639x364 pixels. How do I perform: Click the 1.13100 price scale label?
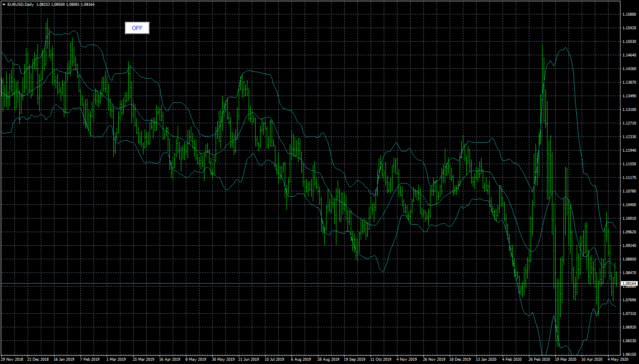pyautogui.click(x=630, y=110)
